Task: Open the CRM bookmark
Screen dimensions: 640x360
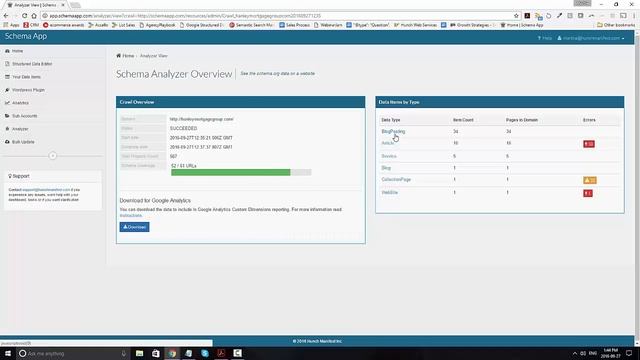Action: 31,25
